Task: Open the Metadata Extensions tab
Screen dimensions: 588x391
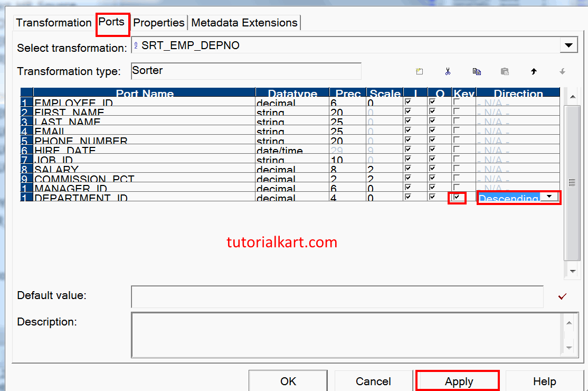Action: pyautogui.click(x=244, y=23)
